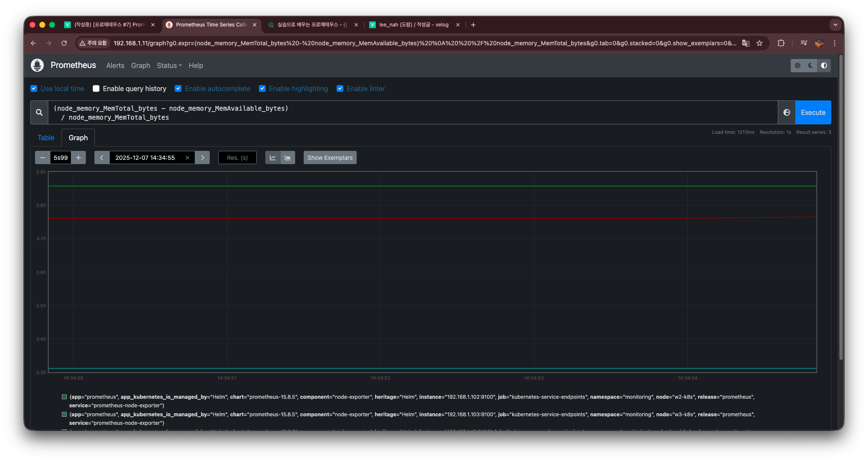Bookmark this page with star icon
Screen dimensions: 868x462
(759, 43)
